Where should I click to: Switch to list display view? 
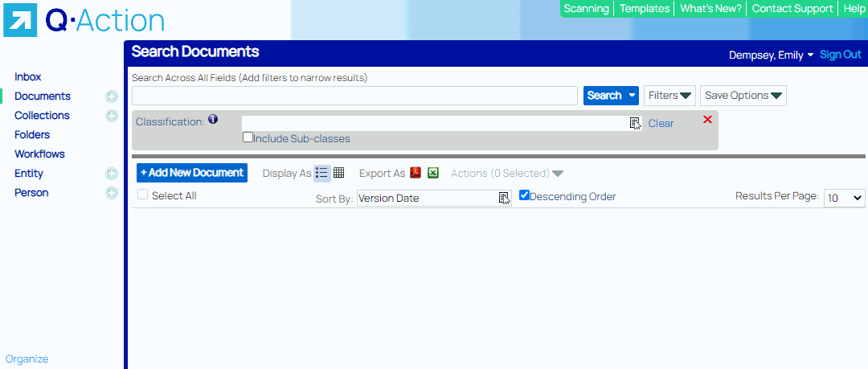click(321, 173)
